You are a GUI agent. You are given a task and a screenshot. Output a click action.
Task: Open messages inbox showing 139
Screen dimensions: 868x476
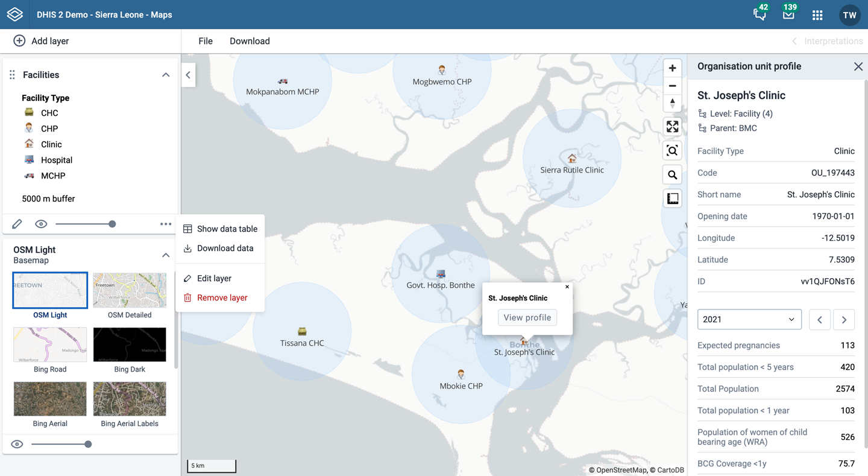coord(789,14)
